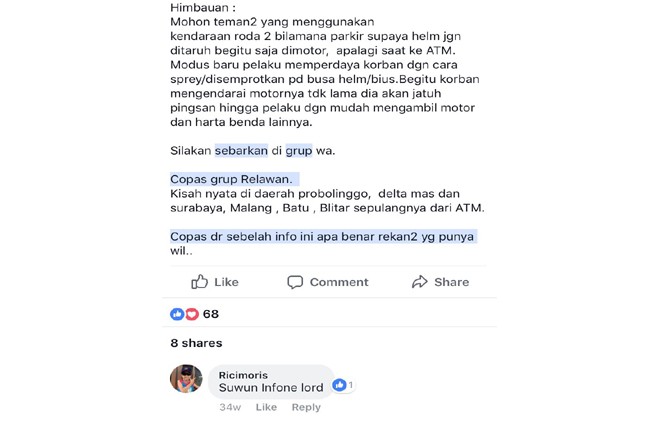This screenshot has height=421, width=670.
Task: Click the red heart reaction icon
Action: (192, 314)
